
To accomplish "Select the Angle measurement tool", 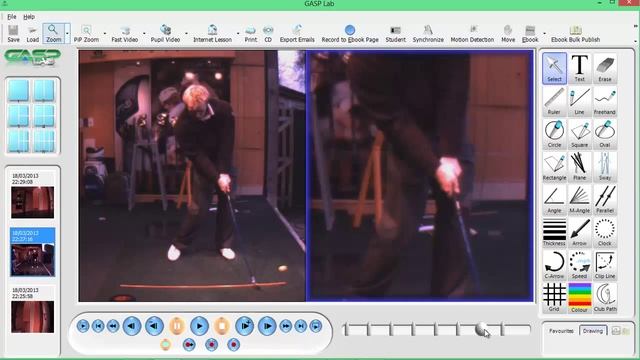I will [x=554, y=199].
